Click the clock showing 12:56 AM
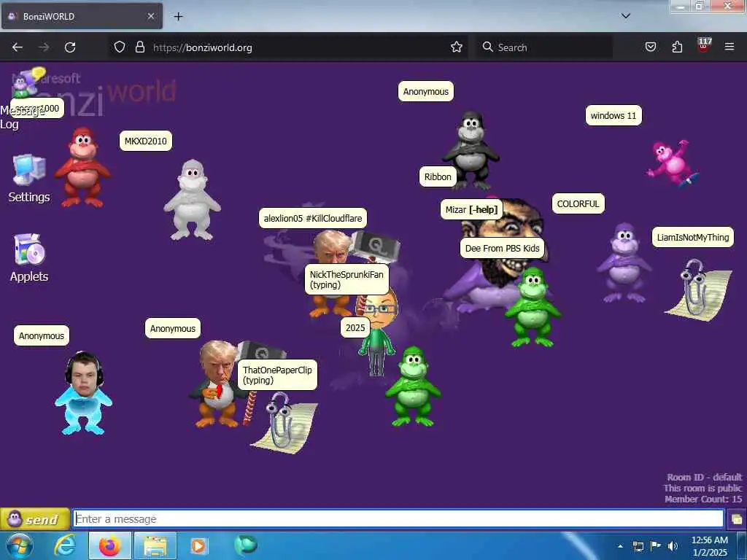Screen dimensions: 747x560 (x=709, y=545)
